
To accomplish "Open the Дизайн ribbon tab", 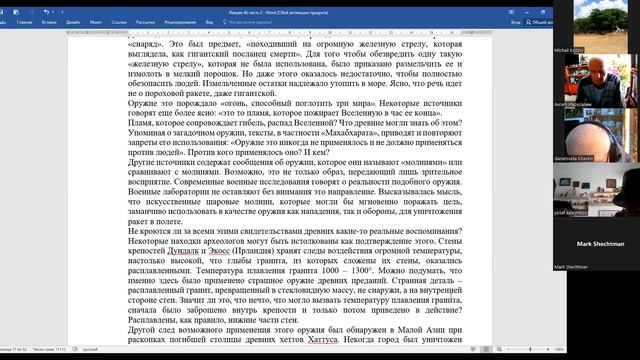I will (x=73, y=22).
